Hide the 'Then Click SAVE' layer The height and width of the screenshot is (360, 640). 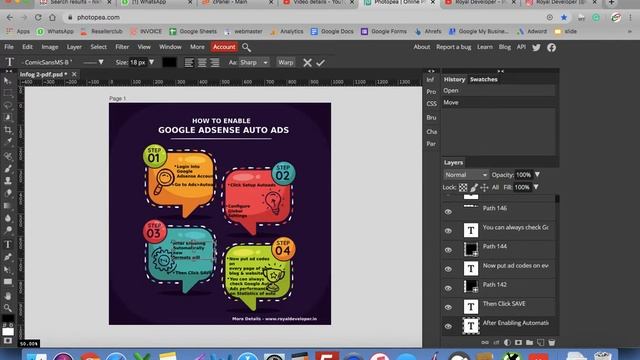pyautogui.click(x=448, y=307)
